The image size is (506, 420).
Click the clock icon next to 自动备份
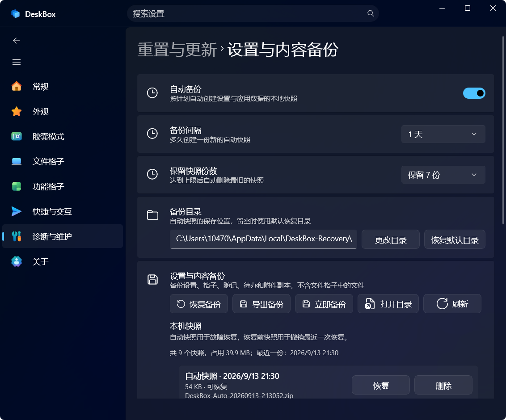click(x=152, y=93)
